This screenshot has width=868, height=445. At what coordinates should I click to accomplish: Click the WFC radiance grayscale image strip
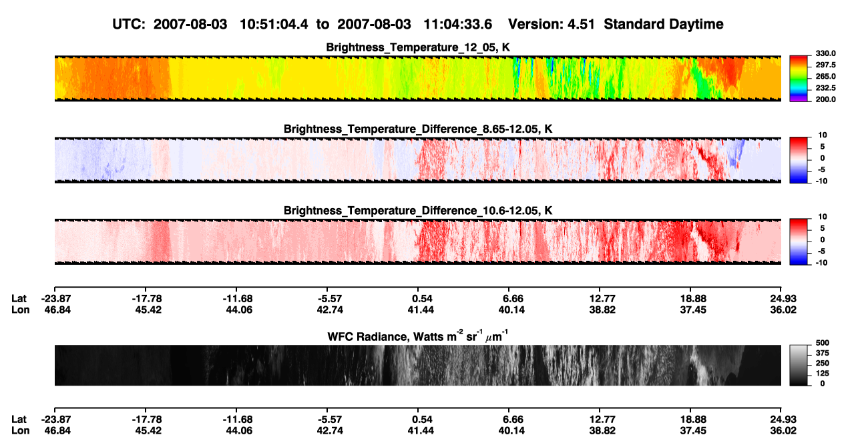coord(417,366)
